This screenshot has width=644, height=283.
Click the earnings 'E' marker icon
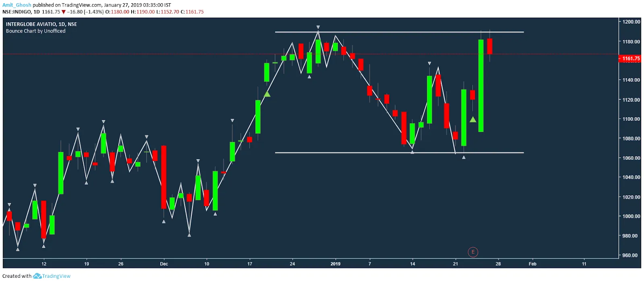pyautogui.click(x=473, y=252)
